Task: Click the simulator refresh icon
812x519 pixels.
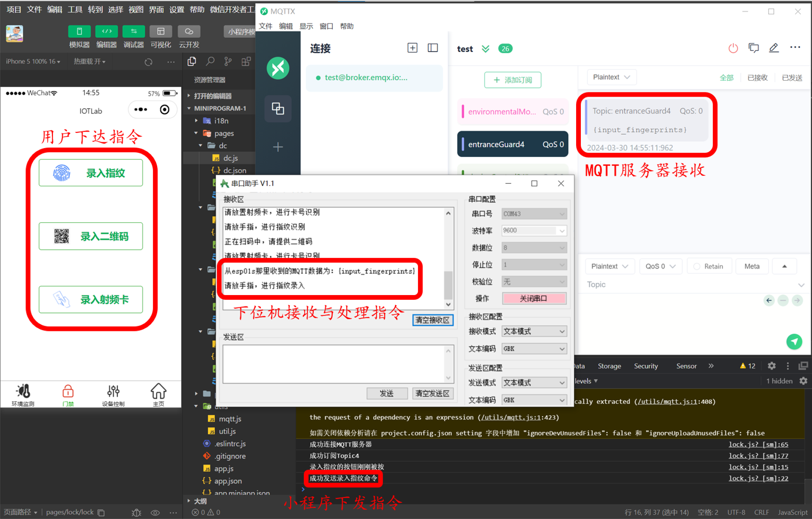Action: 149,62
